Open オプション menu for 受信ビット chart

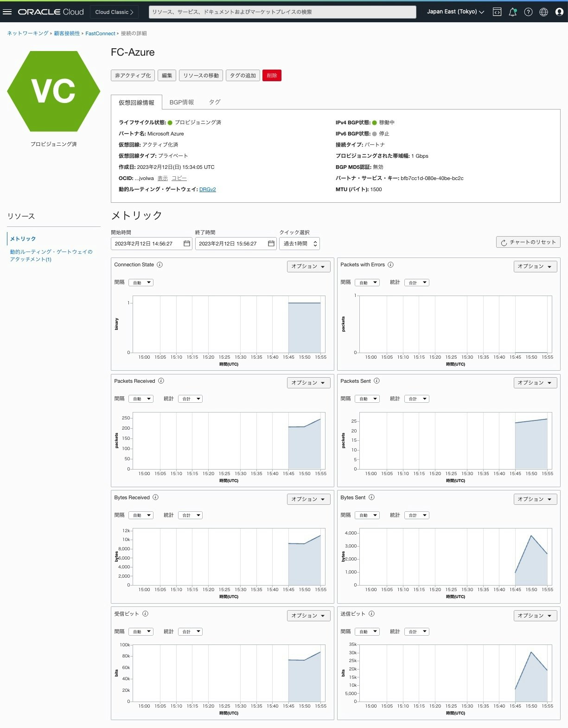tap(309, 616)
